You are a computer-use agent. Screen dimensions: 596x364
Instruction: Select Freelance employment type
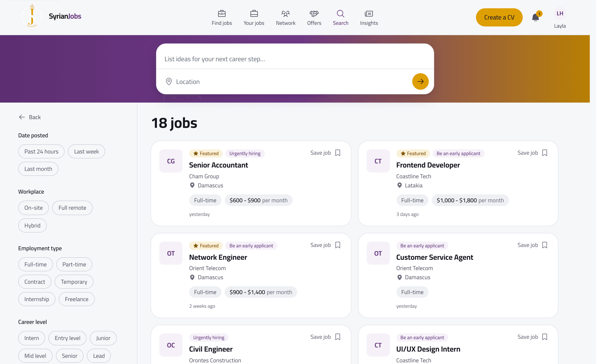[77, 299]
